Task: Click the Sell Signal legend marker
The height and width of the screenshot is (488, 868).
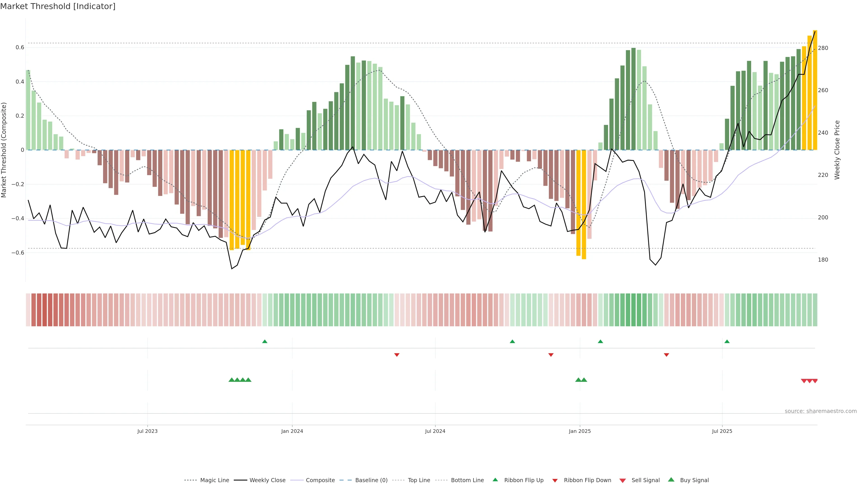Action: pos(622,480)
